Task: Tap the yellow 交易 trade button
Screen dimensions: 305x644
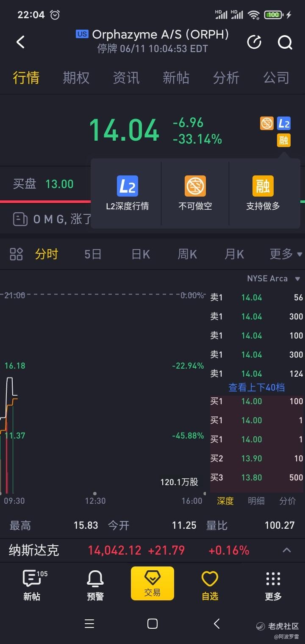Action: pyautogui.click(x=152, y=583)
